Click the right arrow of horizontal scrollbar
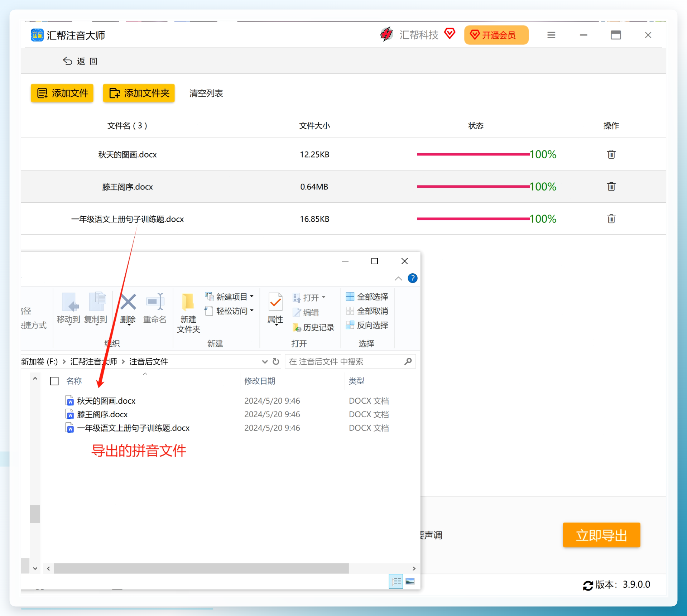 [x=414, y=568]
